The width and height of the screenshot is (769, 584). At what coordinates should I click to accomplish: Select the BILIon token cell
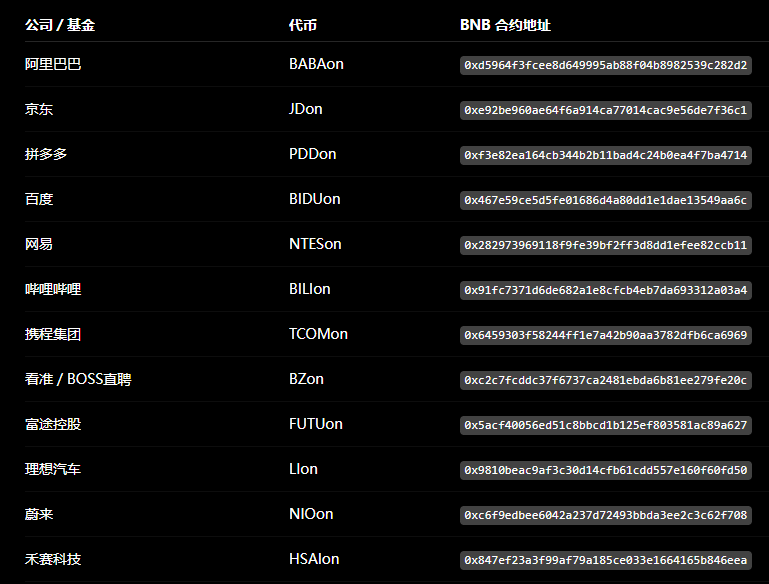coord(309,289)
